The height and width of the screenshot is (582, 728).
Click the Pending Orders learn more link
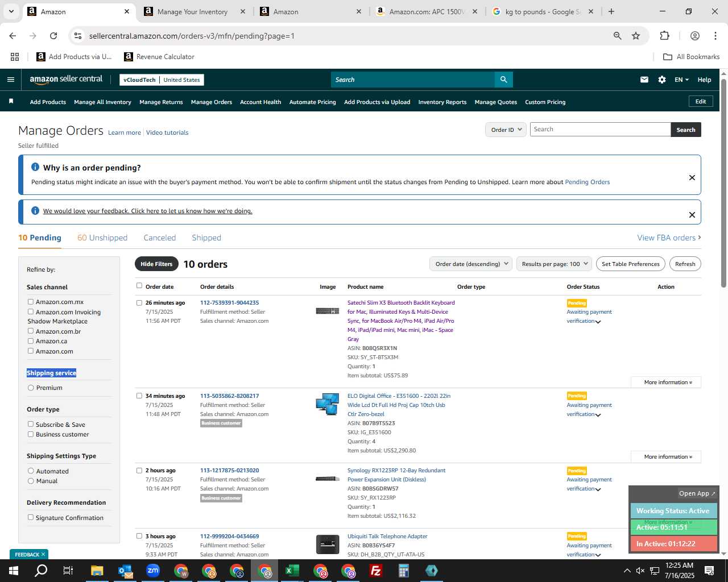click(x=587, y=182)
